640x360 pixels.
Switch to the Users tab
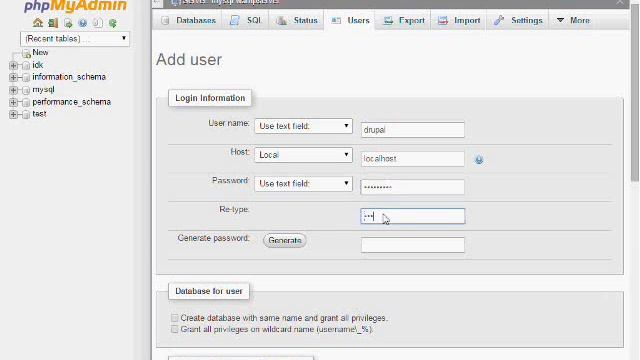coord(350,20)
